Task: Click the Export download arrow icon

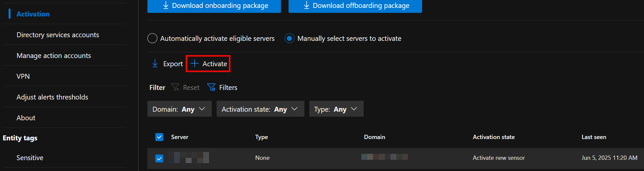Action: pos(155,64)
